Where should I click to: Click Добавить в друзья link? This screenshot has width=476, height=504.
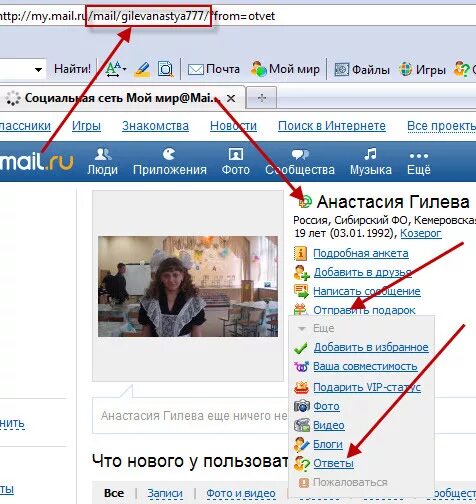pos(362,272)
